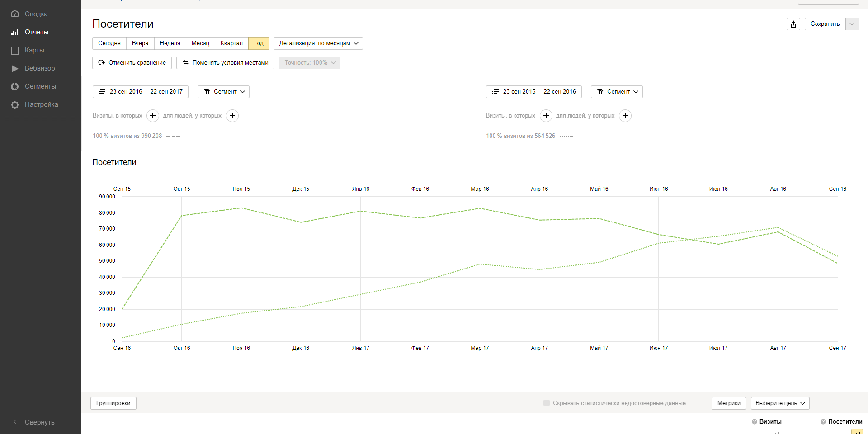This screenshot has height=434, width=868.
Task: Collapse the sidebar with Свернуть
Action: (x=34, y=422)
